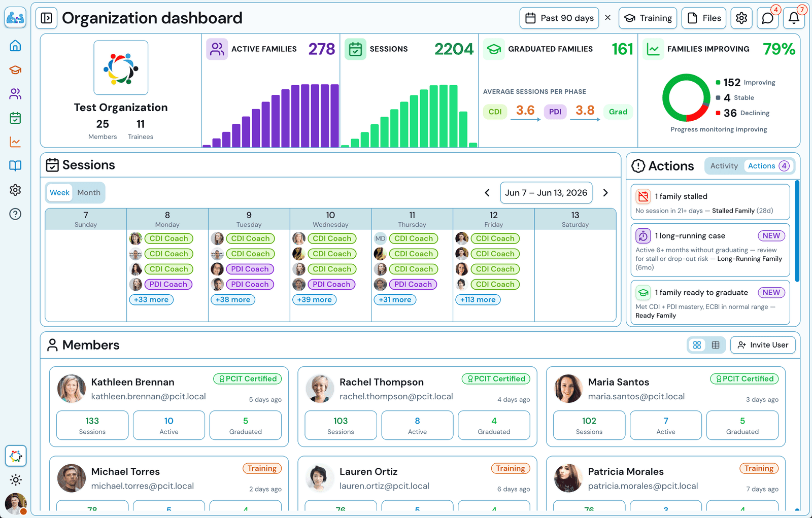The height and width of the screenshot is (518, 812).
Task: Click the long-running case clock icon
Action: 643,236
